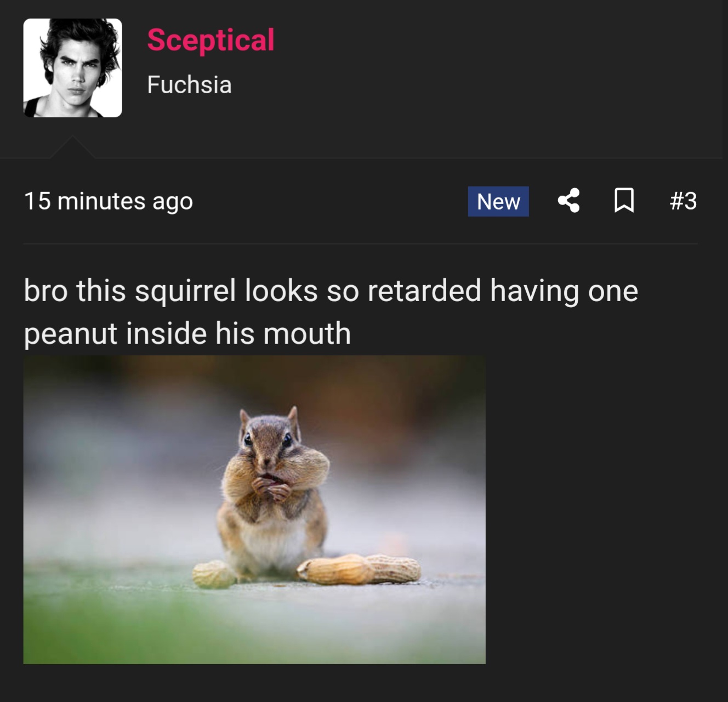Click the share icon on the post

pos(568,201)
